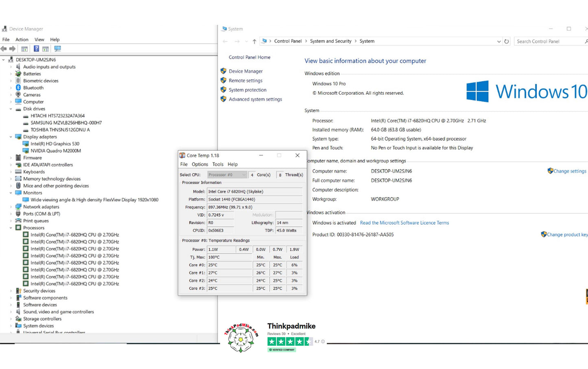
Task: Click the Keyboards category icon
Action: point(18,172)
